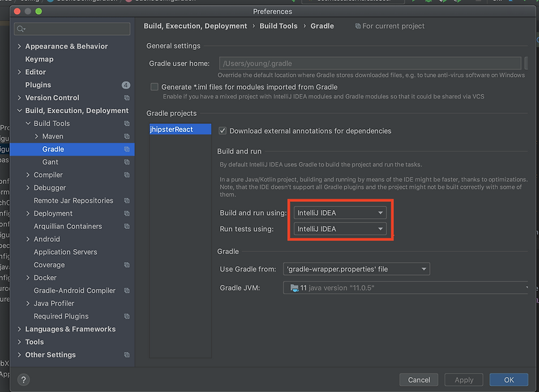Click the magnifier in the preferences search box
Image resolution: width=539 pixels, height=392 pixels.
(19, 29)
